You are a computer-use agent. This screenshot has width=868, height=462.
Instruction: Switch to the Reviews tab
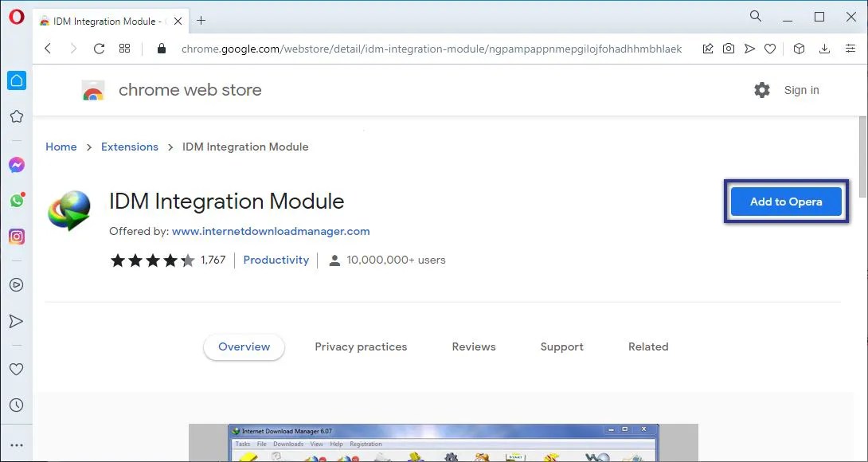coord(474,346)
